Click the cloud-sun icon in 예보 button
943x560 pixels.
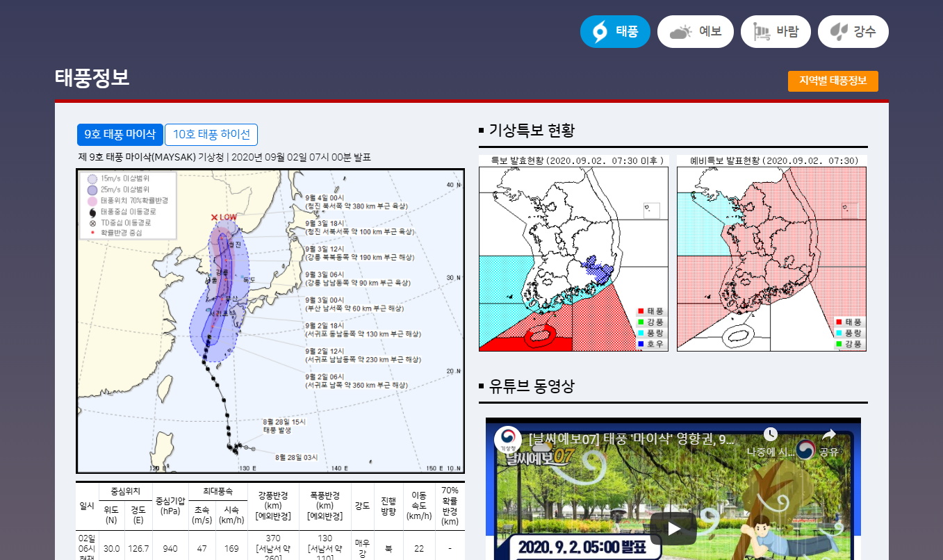(x=680, y=32)
